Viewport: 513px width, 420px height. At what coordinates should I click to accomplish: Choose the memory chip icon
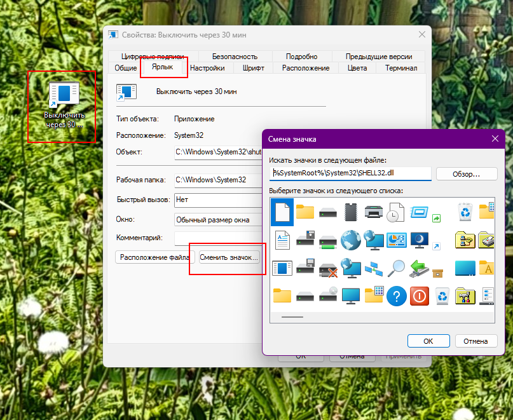[350, 212]
